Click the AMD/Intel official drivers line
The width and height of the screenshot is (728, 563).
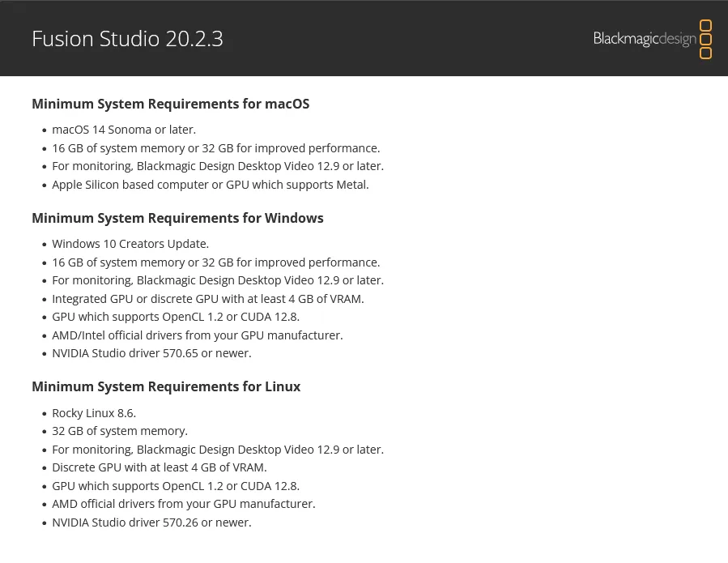click(x=198, y=335)
